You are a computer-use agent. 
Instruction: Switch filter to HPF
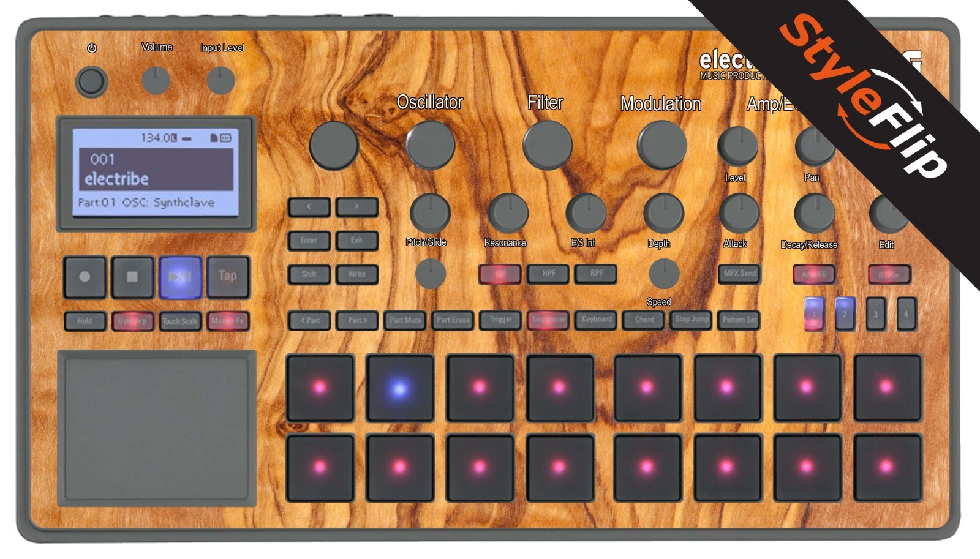pos(548,274)
